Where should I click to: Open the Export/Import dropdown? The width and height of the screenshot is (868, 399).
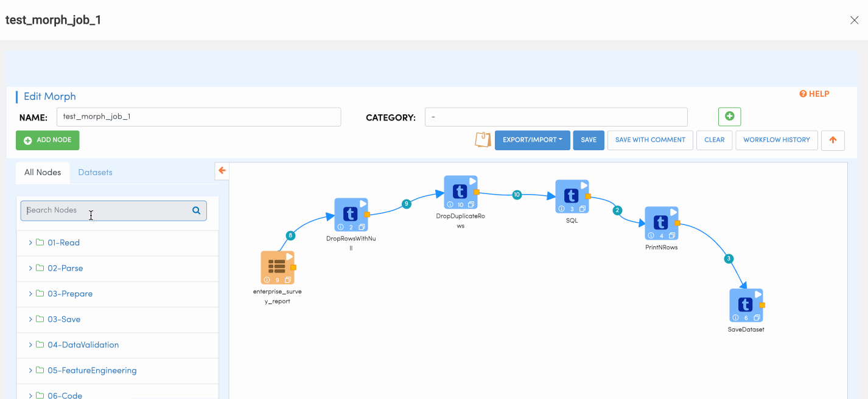point(532,140)
